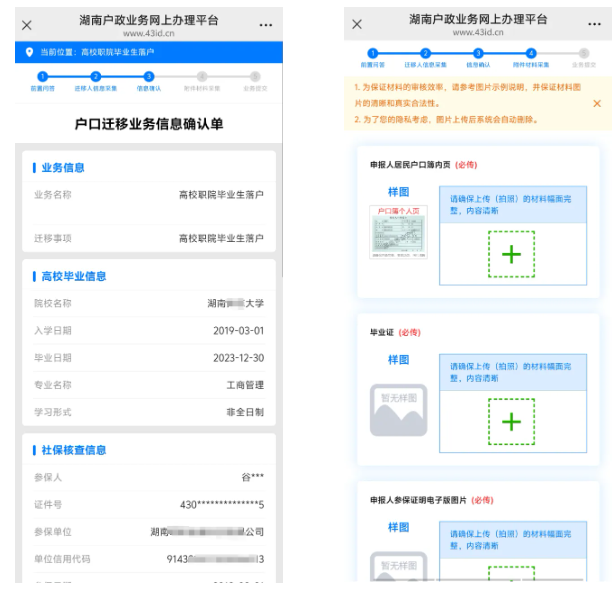Click the 暂无样图 placeholder under 毕业证
614x594 pixels.
coord(398,410)
